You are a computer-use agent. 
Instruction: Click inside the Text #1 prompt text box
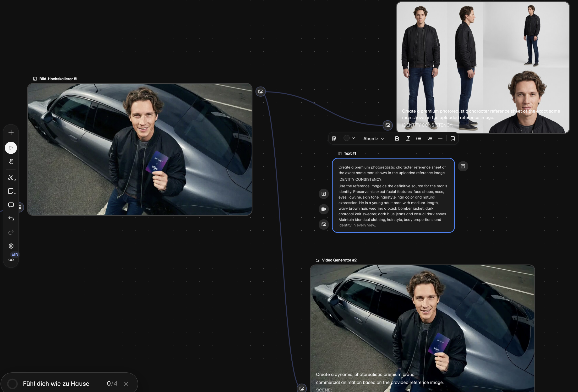[393, 196]
